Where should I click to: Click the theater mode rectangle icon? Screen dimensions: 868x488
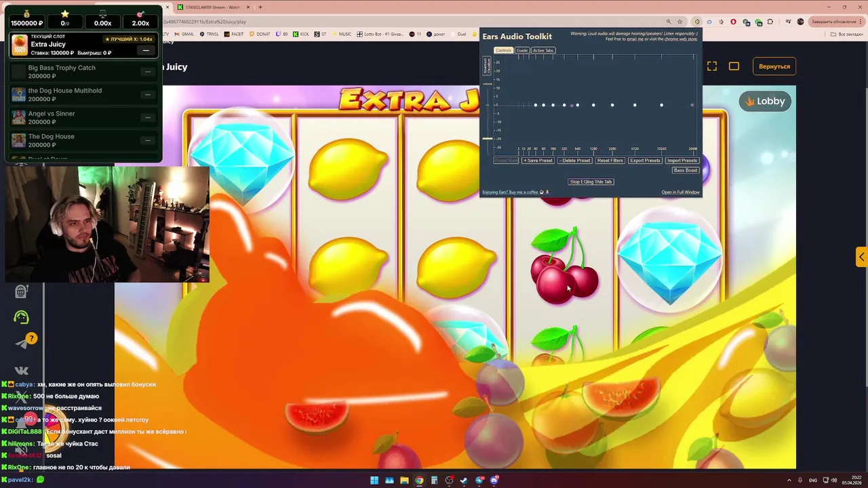coord(734,66)
